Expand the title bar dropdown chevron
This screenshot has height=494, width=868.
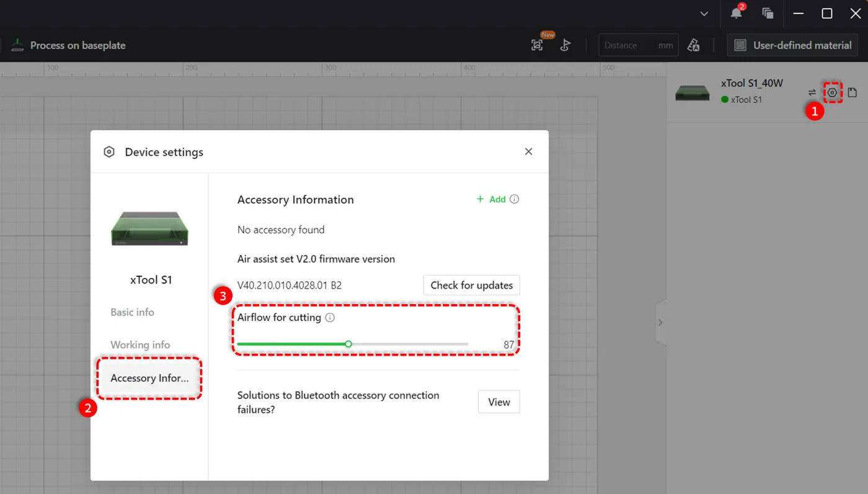(x=704, y=14)
